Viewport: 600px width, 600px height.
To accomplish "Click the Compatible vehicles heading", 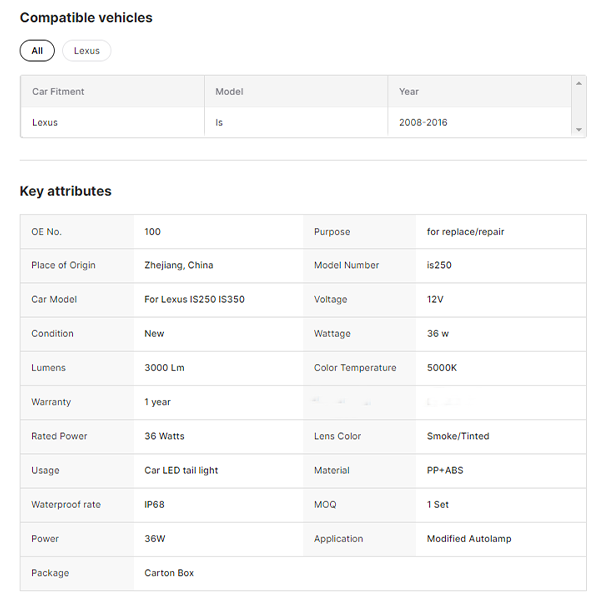I will 86,18.
